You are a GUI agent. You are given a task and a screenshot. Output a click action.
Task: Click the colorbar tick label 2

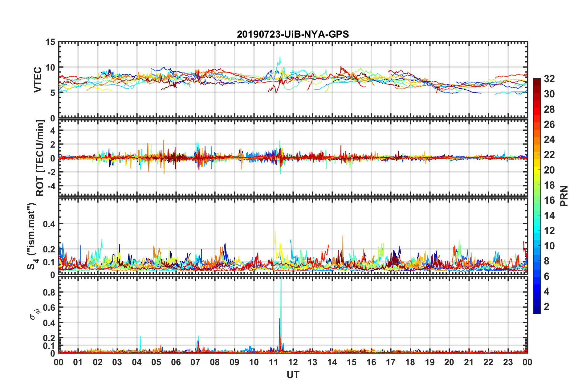pyautogui.click(x=547, y=306)
